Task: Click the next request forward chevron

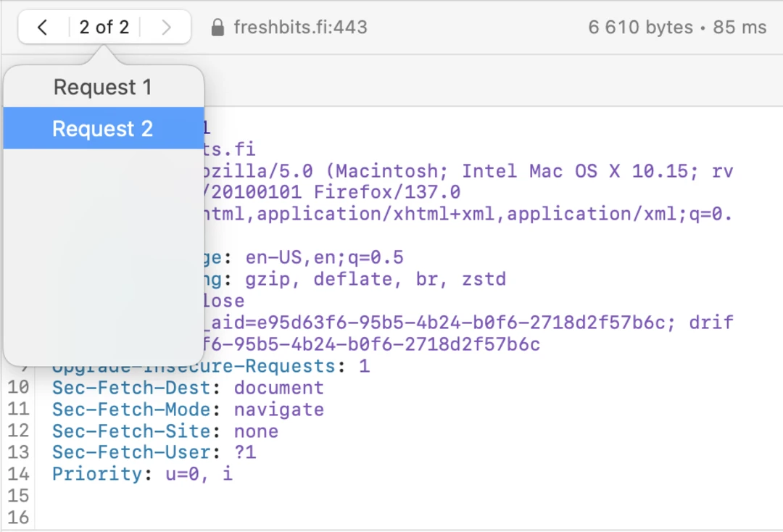Action: [x=166, y=28]
